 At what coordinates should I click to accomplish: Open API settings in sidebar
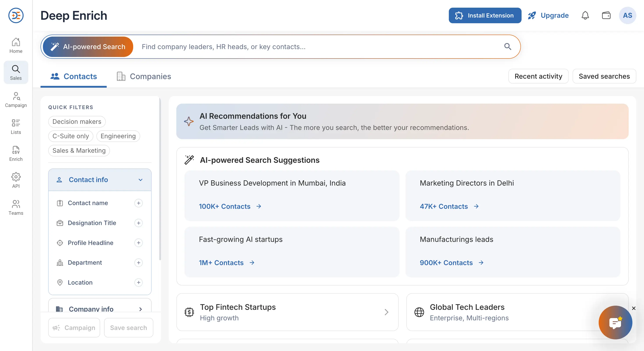tap(16, 180)
